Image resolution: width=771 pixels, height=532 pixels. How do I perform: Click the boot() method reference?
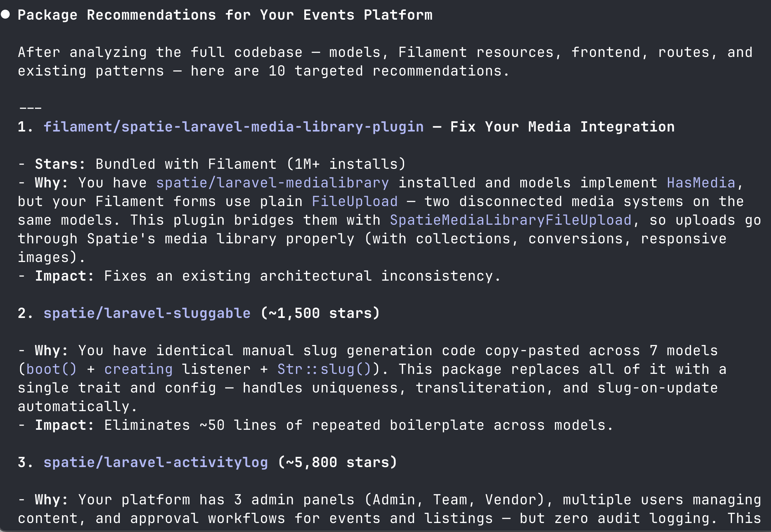tap(51, 369)
